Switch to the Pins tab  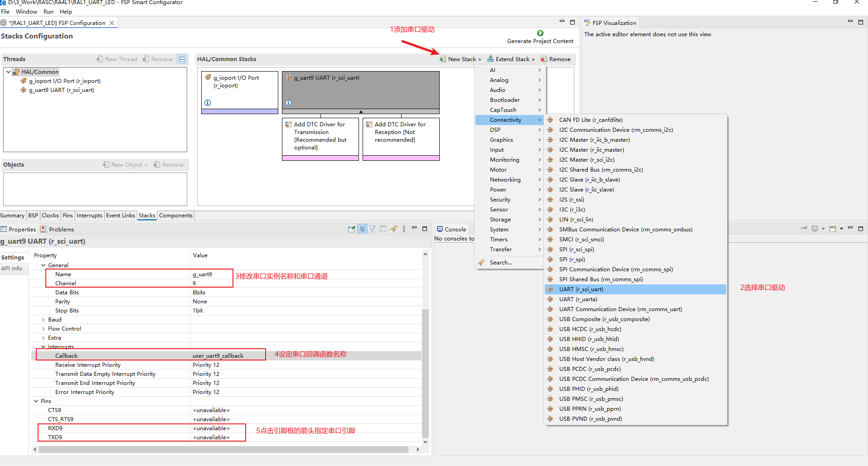tap(68, 216)
